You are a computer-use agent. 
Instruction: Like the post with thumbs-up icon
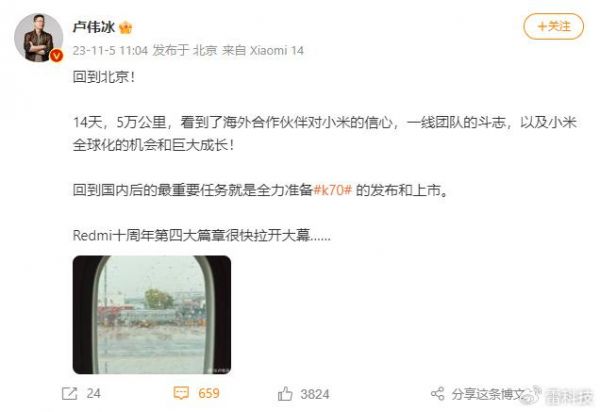285,394
